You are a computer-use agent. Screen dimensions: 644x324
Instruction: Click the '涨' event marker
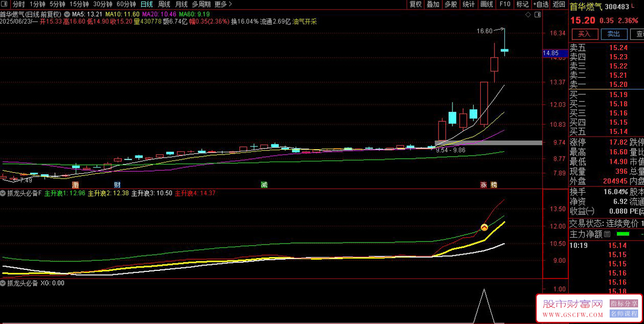[x=484, y=185]
